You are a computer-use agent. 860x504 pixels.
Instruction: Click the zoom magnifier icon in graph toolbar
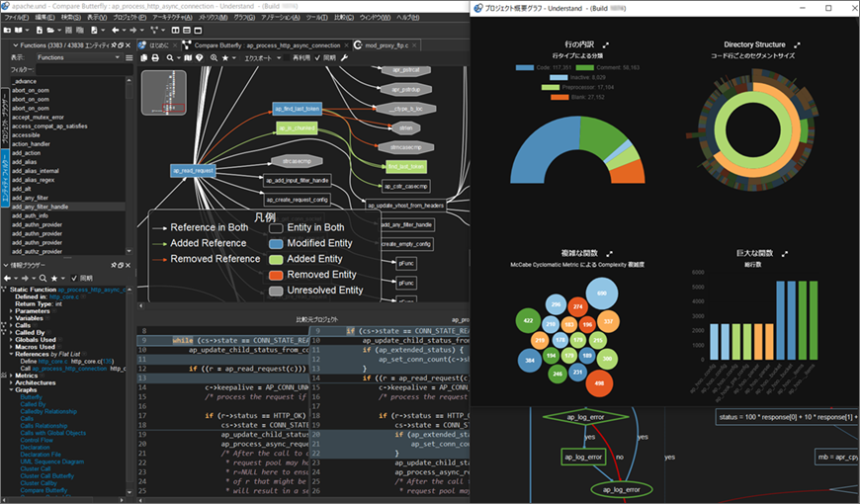[x=214, y=57]
